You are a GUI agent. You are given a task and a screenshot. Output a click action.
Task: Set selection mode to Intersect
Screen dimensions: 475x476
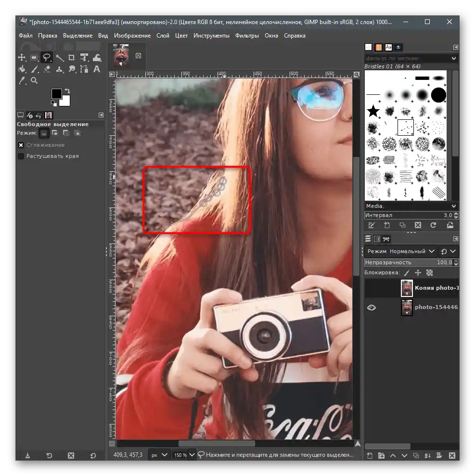coord(77,133)
